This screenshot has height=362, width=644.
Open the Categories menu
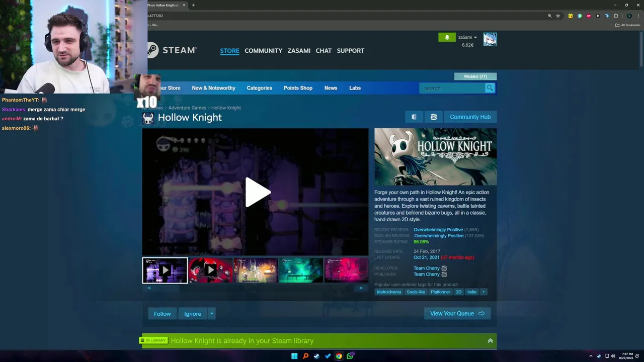pyautogui.click(x=259, y=88)
